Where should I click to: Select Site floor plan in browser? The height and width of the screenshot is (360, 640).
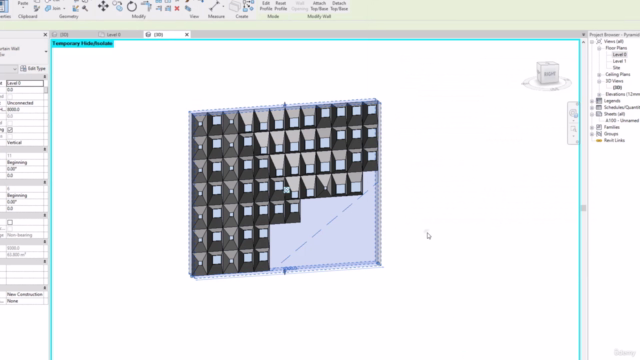[616, 68]
